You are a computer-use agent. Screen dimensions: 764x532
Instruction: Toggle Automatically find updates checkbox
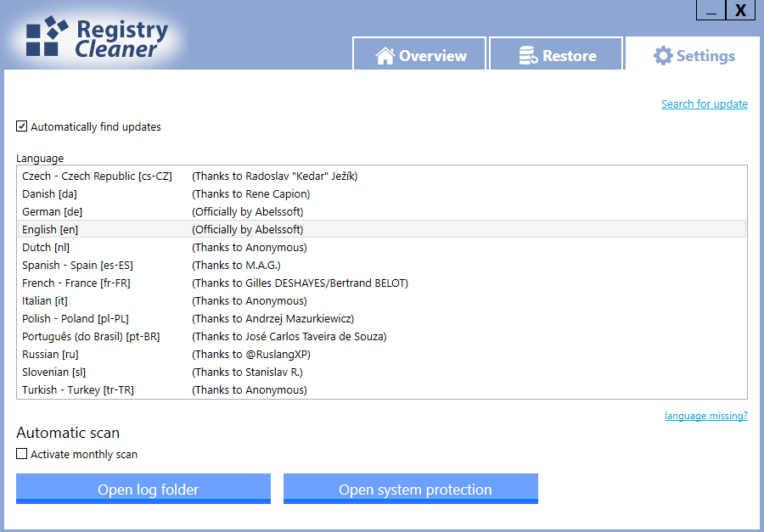[x=21, y=126]
